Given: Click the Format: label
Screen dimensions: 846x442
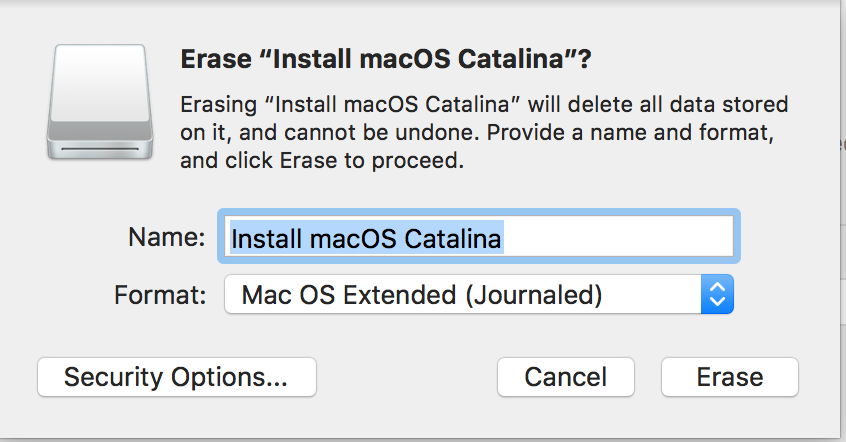Looking at the screenshot, I should pos(160,295).
